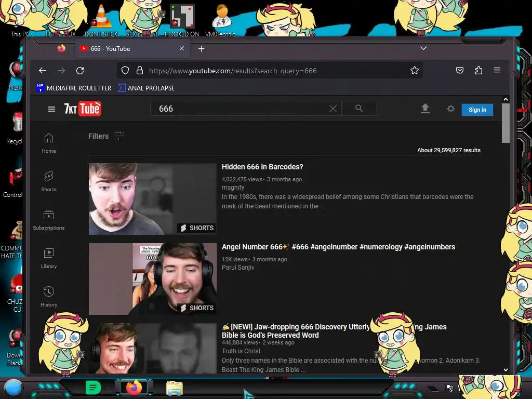The width and height of the screenshot is (532, 399).
Task: Open the Hidden 666 in Barcodes? thumbnail
Action: (x=152, y=199)
